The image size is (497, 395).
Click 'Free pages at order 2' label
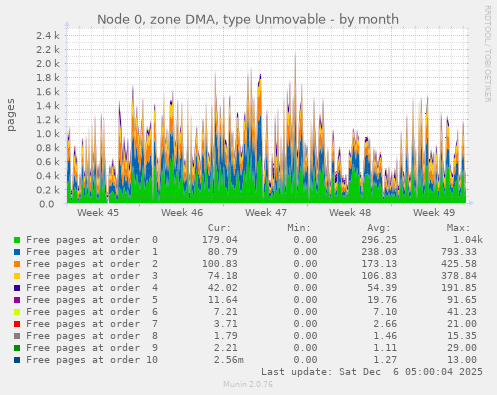(x=92, y=264)
